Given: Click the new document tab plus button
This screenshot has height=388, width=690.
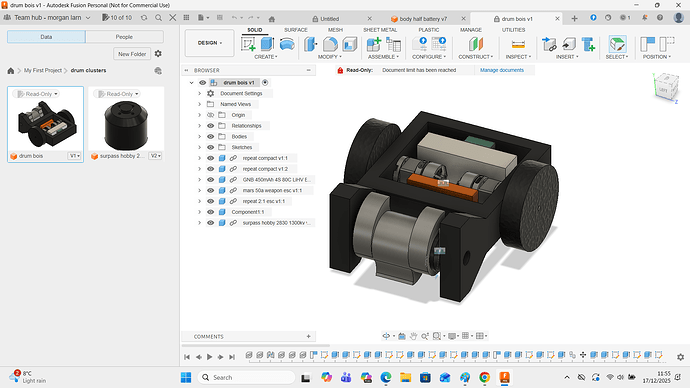Looking at the screenshot, I should pyautogui.click(x=574, y=18).
